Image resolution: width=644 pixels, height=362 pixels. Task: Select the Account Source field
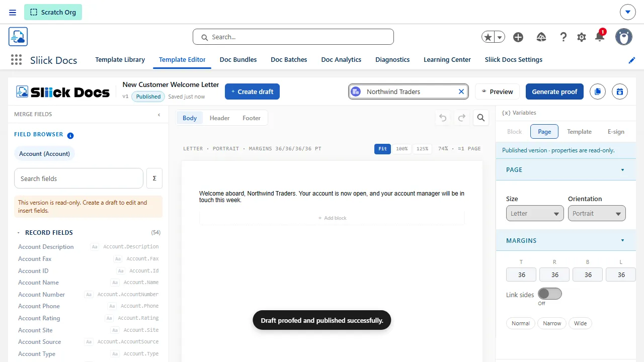(x=89, y=342)
